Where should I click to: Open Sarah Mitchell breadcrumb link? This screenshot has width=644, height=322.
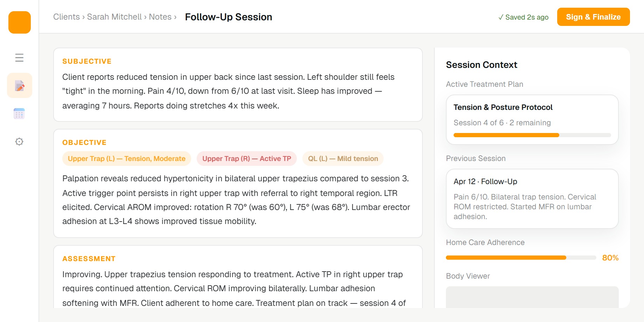[x=114, y=17]
